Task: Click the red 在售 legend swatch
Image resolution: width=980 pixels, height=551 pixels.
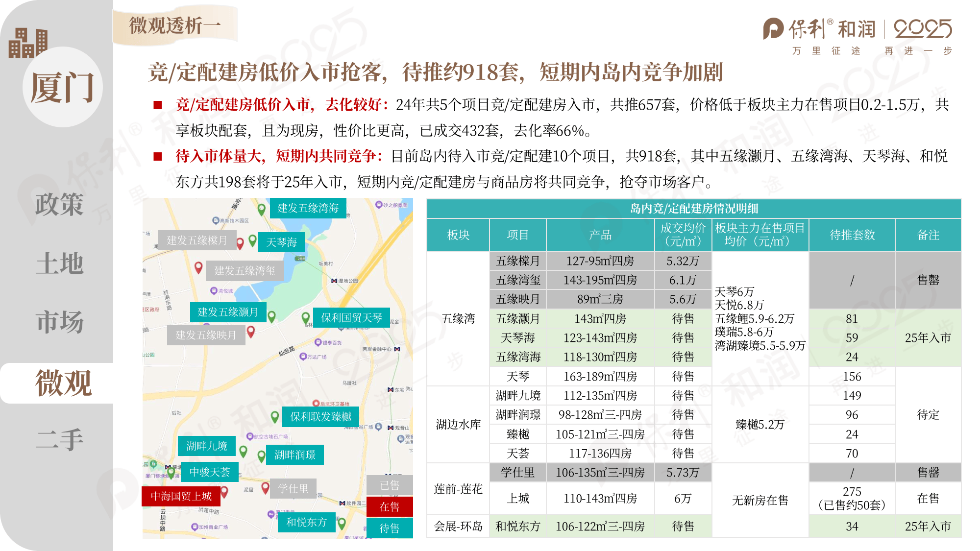Action: (390, 507)
